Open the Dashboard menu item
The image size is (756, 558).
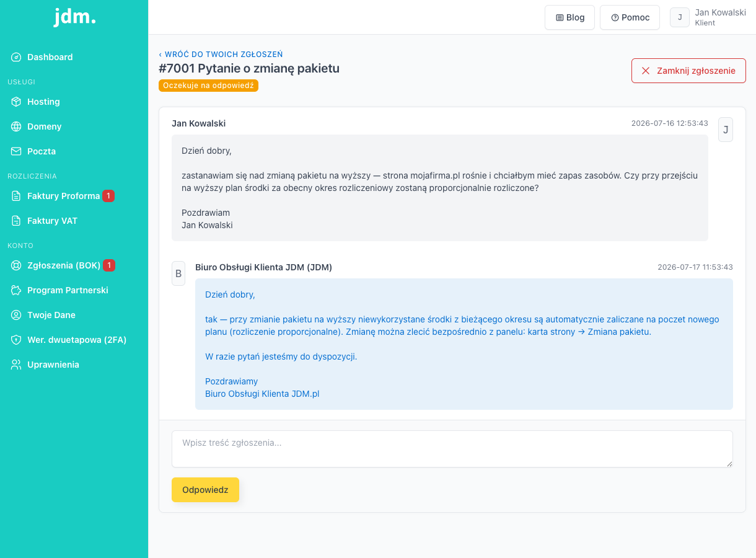coord(74,57)
